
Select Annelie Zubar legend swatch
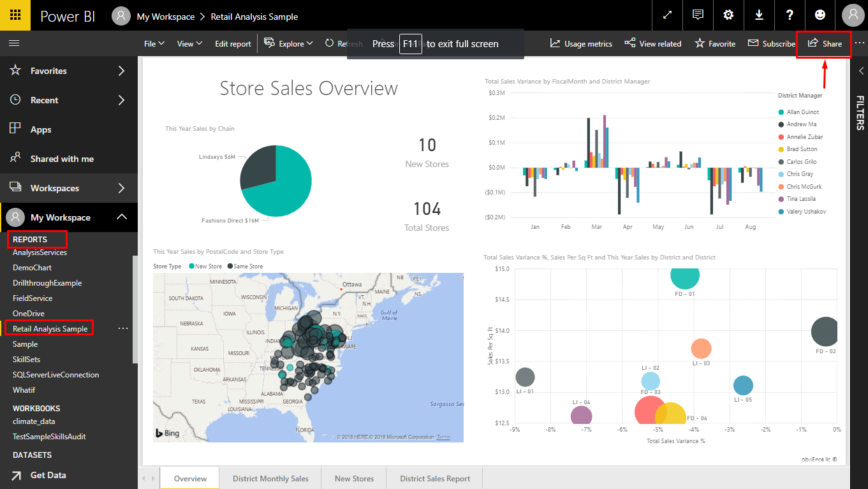pyautogui.click(x=781, y=137)
